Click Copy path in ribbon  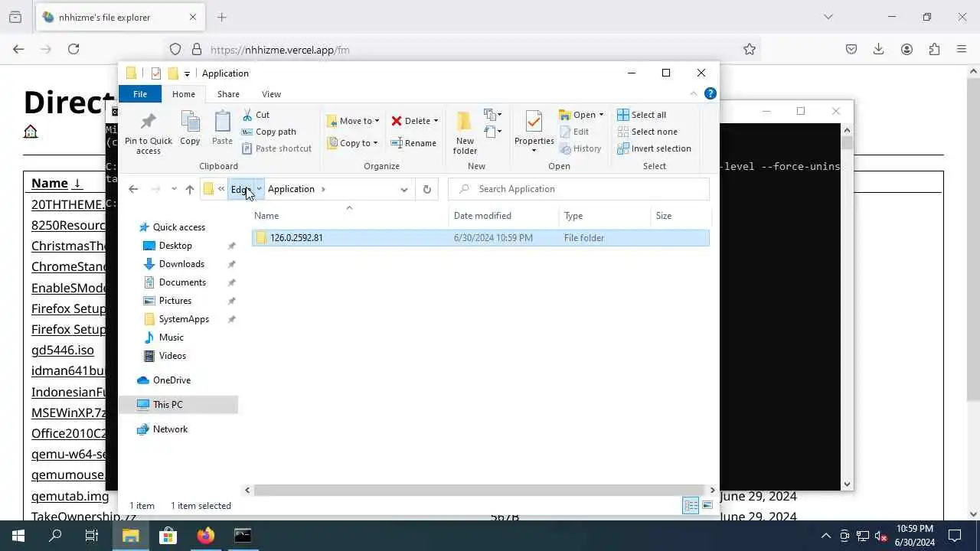point(269,132)
